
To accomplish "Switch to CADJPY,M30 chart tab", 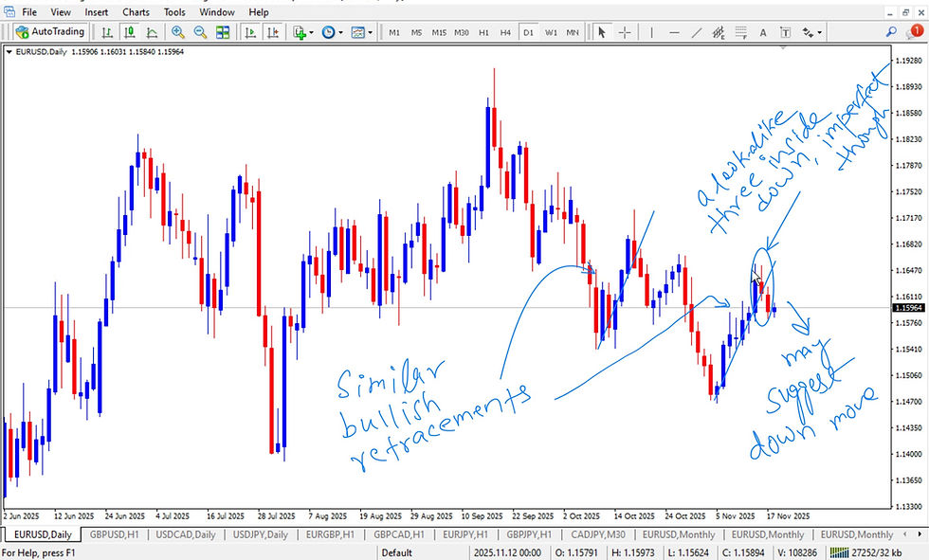I will [x=598, y=534].
